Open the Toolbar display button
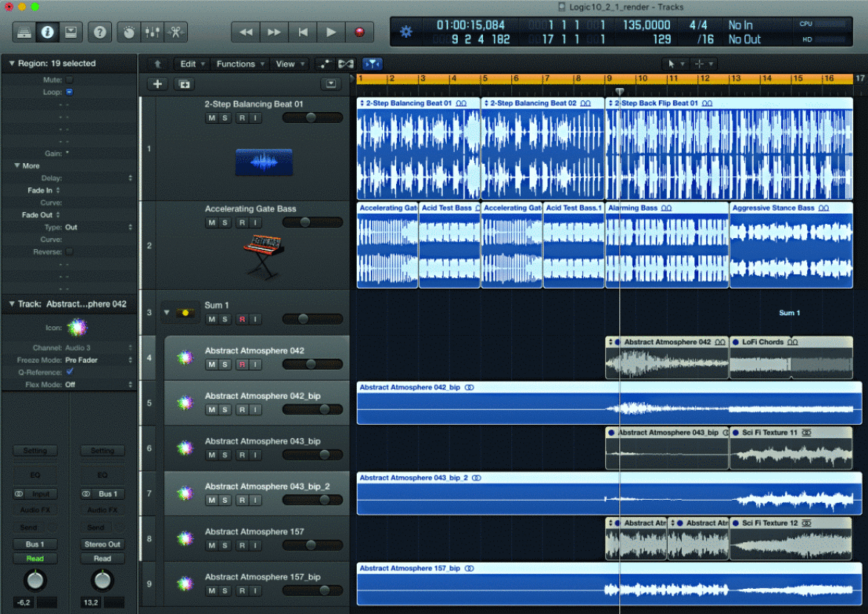868x614 pixels. pos(71,32)
